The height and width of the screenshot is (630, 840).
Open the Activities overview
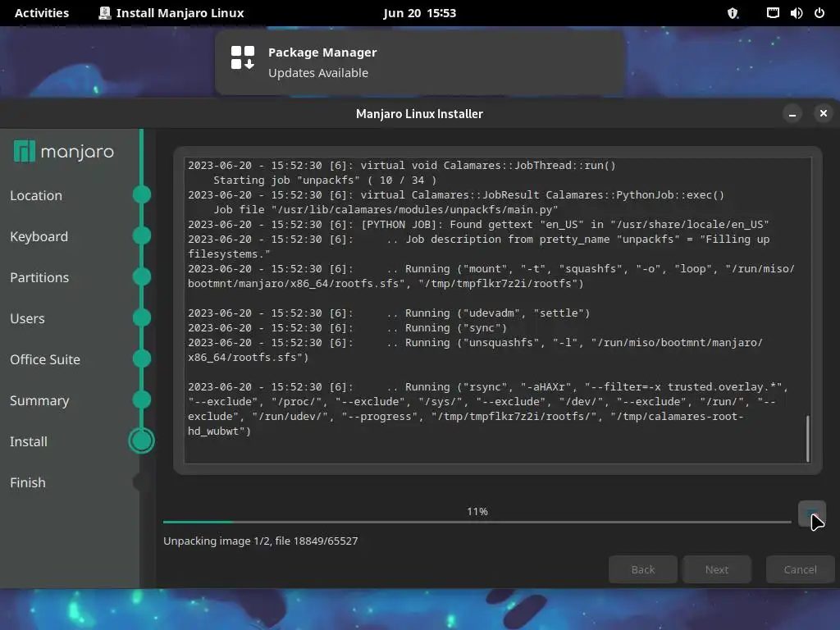click(42, 13)
